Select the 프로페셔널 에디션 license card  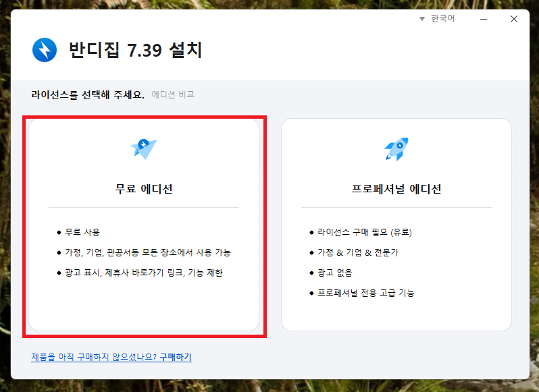coord(396,225)
